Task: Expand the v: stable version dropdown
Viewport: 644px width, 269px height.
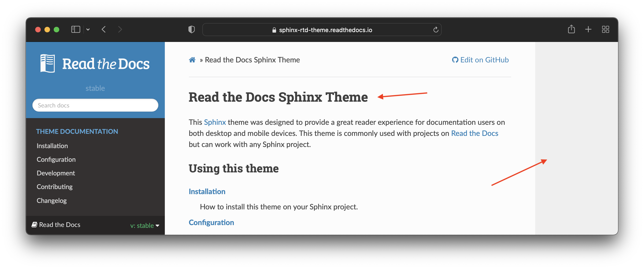Action: pos(145,225)
